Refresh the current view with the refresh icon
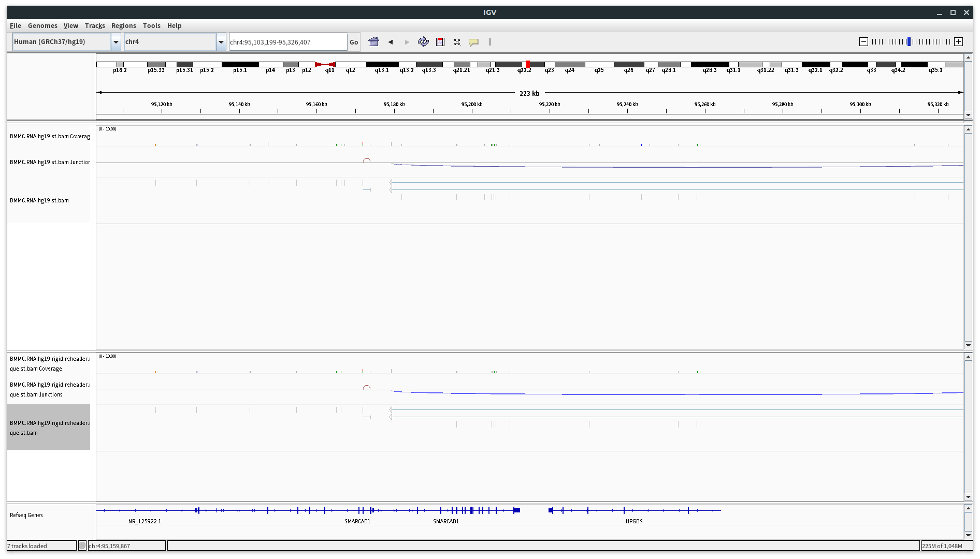The height and width of the screenshot is (559, 980). (x=424, y=42)
